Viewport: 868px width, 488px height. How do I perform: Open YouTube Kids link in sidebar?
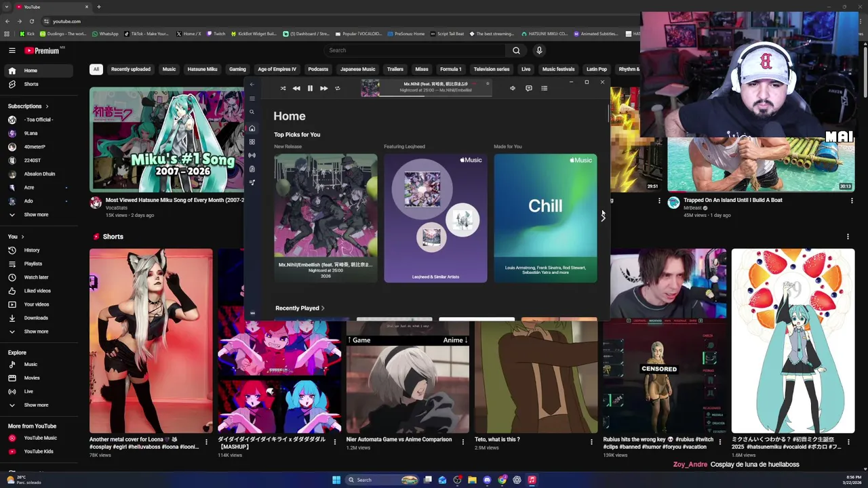(39, 451)
